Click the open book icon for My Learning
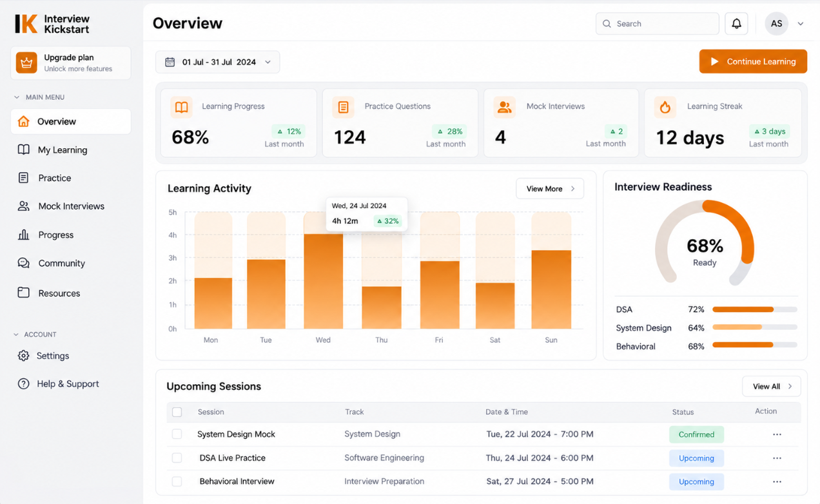The width and height of the screenshot is (820, 504). pos(24,150)
